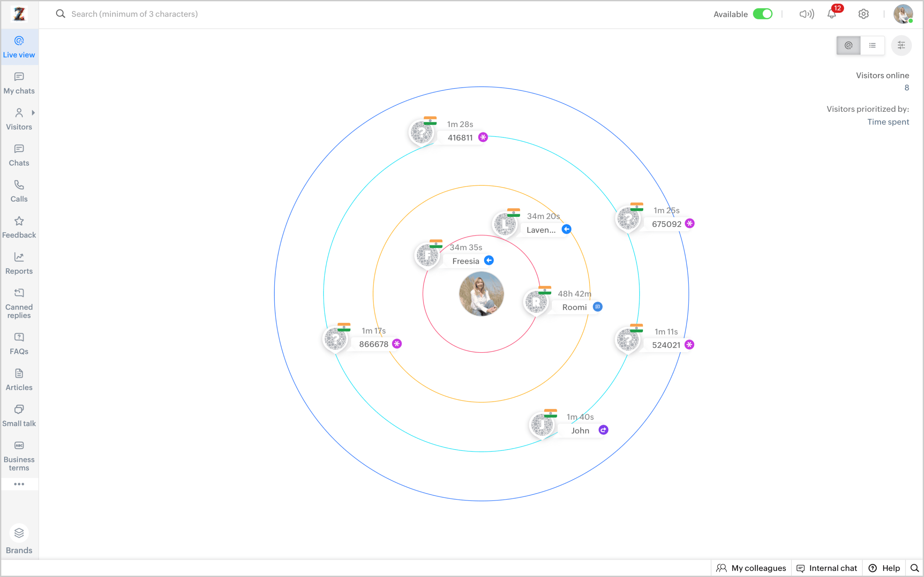Screen dimensions: 924x577
Task: Click Roomi's chat bubble icon
Action: 597,307
